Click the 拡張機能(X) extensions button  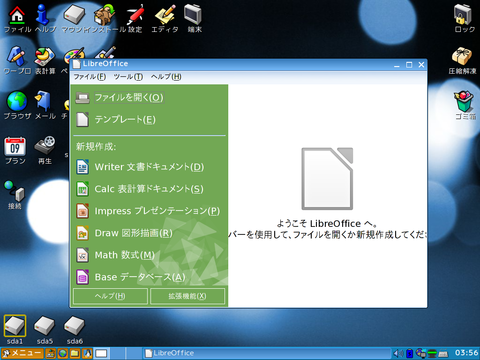[x=188, y=296]
